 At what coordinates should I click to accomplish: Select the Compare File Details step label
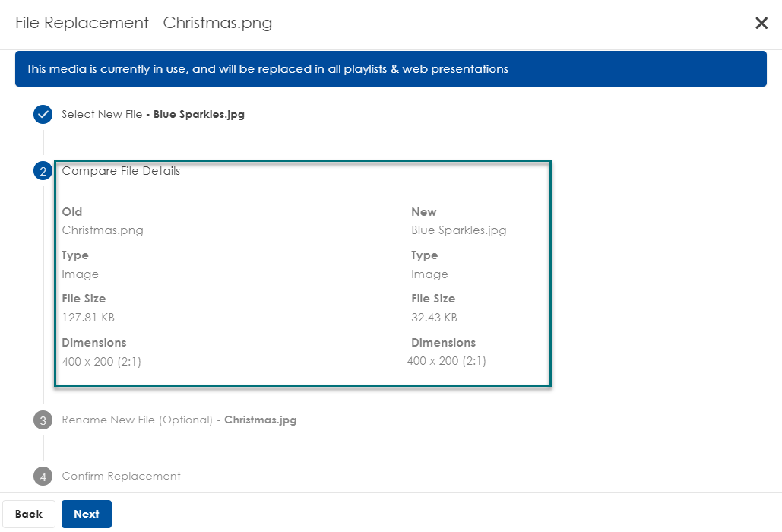[121, 171]
